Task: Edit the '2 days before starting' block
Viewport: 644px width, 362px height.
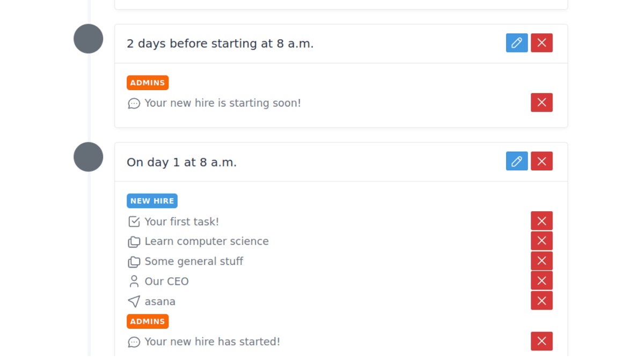Action: click(x=516, y=43)
